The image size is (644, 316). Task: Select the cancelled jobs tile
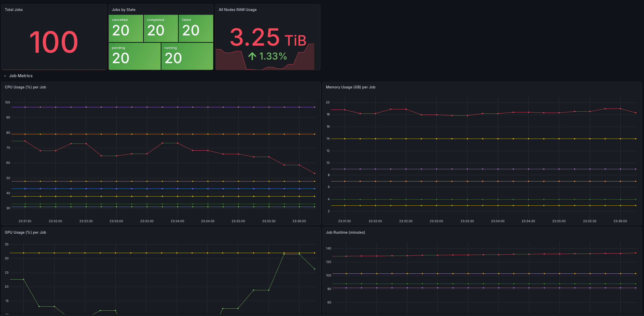click(126, 28)
